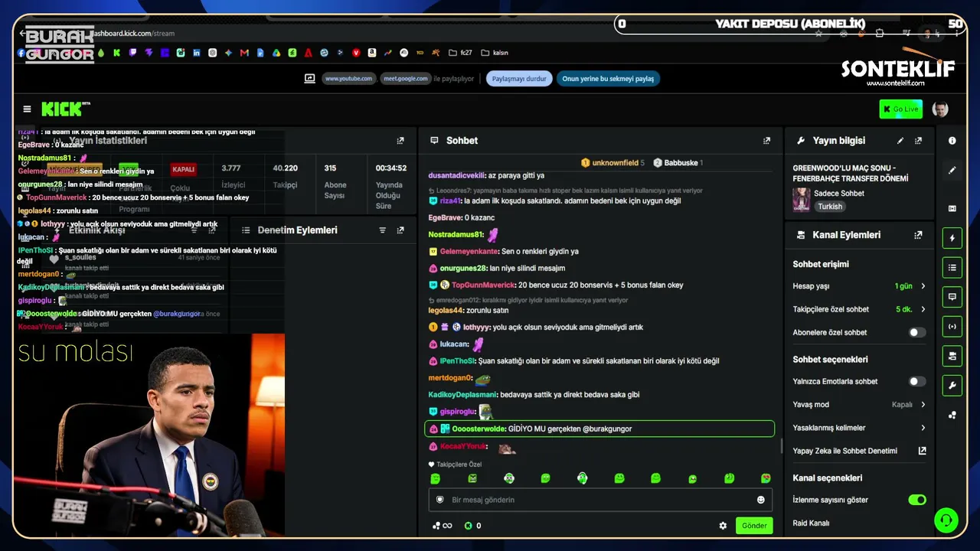Click the Go Live button
Image resolution: width=980 pixels, height=551 pixels.
(900, 109)
